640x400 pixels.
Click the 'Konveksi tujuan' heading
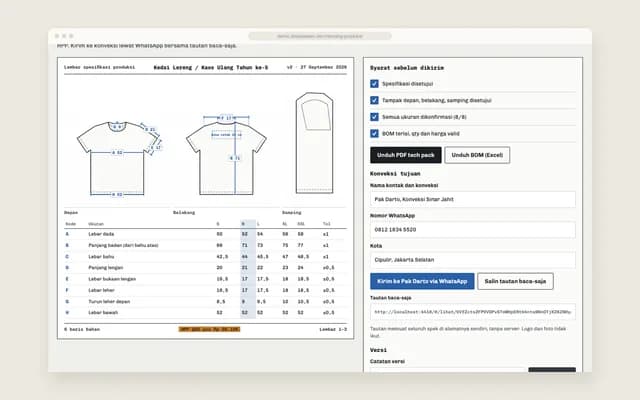(x=395, y=173)
